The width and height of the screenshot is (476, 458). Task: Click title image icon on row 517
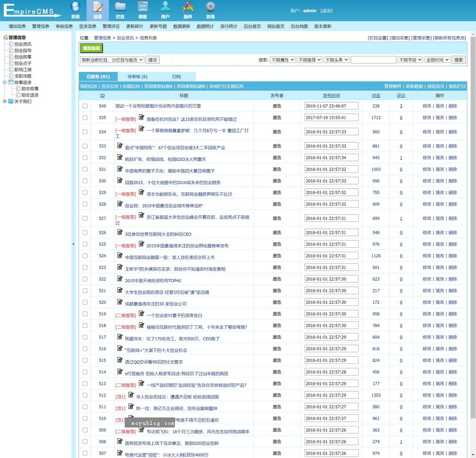(x=120, y=337)
